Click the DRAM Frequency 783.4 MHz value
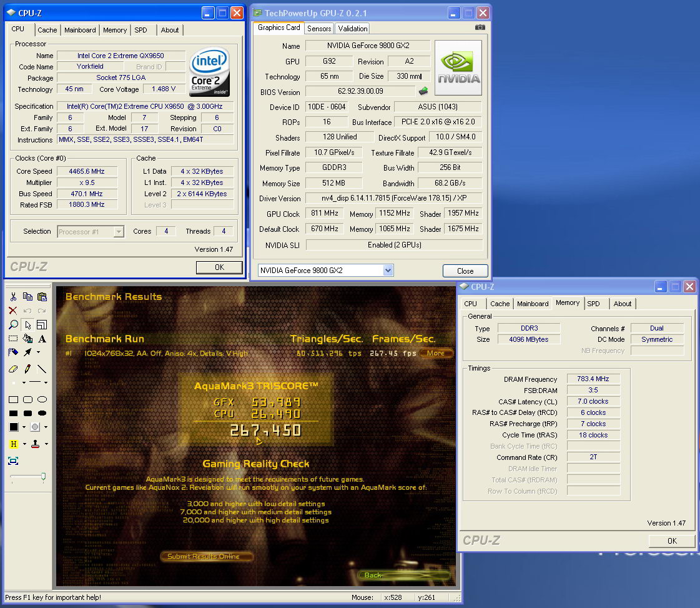700x608 pixels. [x=593, y=379]
